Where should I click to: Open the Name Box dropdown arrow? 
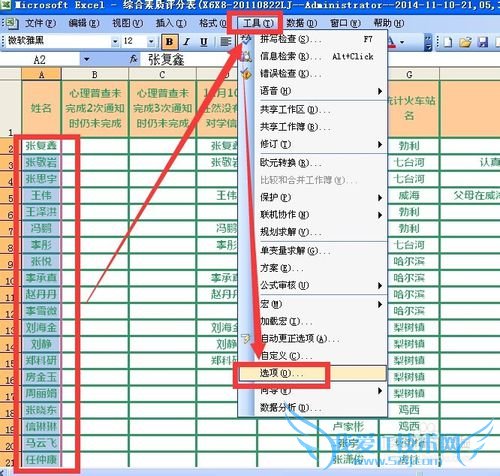click(87, 60)
